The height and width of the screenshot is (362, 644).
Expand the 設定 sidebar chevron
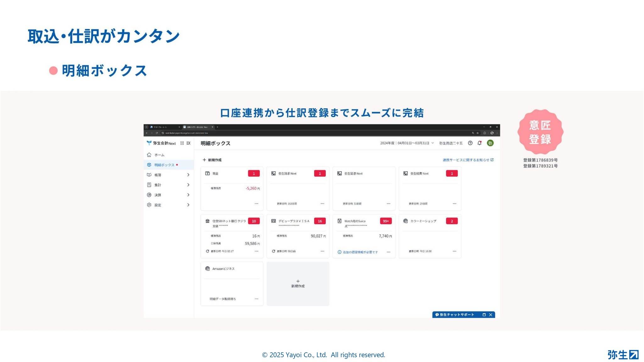coord(188,205)
